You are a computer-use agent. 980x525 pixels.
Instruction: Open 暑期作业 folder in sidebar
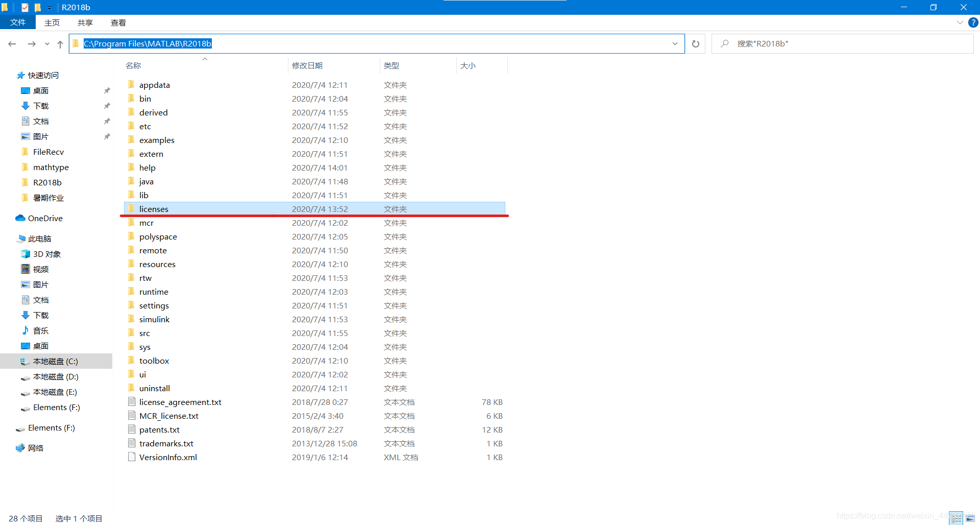point(48,198)
